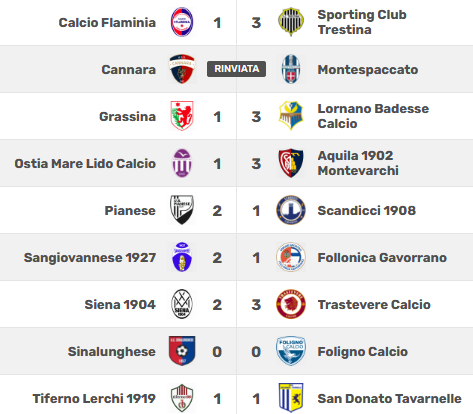Click the Calcio Flaminia club crest

coord(182,22)
